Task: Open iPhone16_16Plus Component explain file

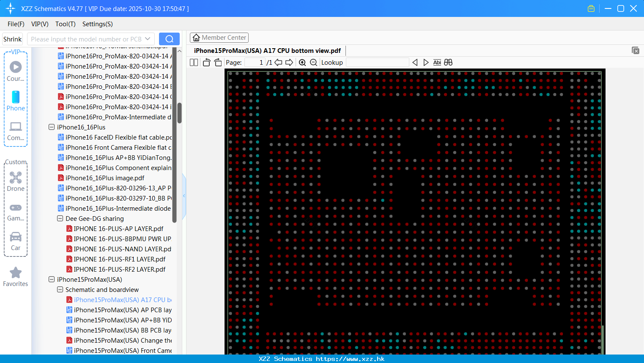Action: coord(115,168)
